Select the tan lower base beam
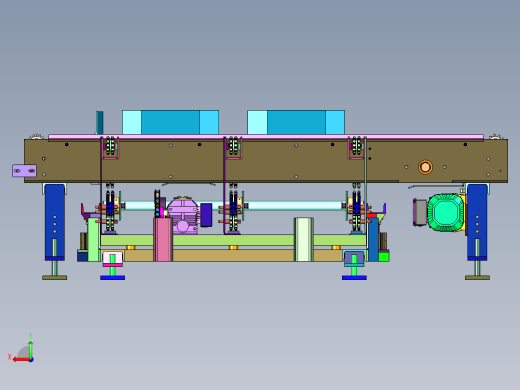 point(233,256)
